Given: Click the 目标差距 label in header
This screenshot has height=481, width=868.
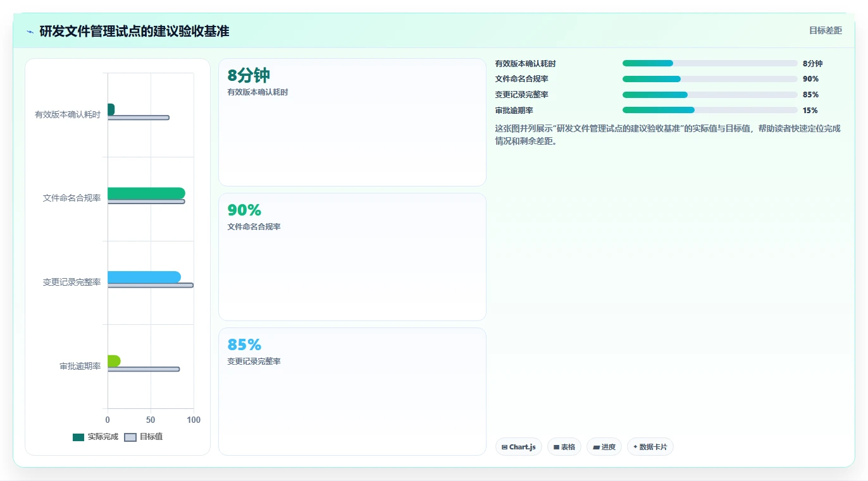Looking at the screenshot, I should pyautogui.click(x=826, y=30).
